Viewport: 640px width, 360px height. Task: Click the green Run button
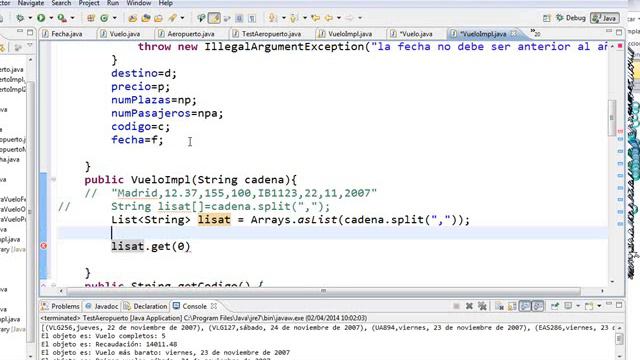(x=41, y=18)
